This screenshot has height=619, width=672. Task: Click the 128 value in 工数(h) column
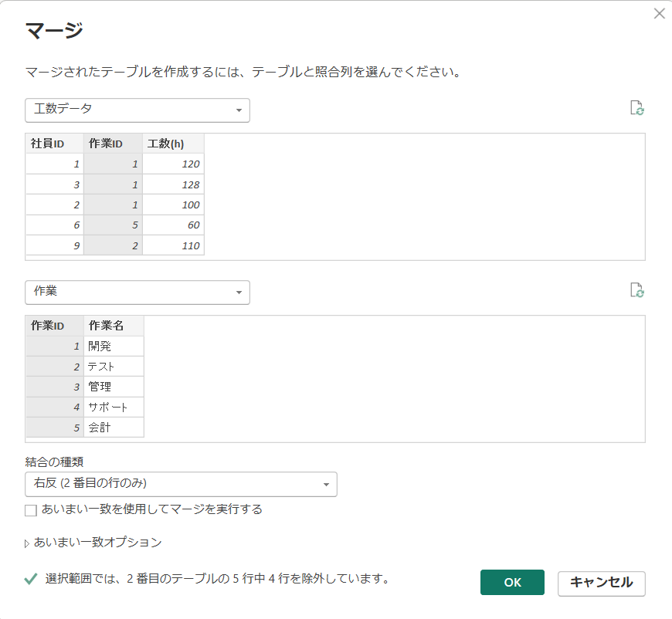(173, 184)
